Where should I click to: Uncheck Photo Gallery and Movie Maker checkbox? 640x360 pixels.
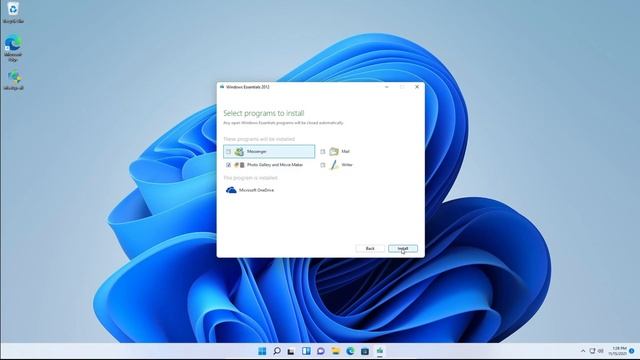(x=229, y=165)
